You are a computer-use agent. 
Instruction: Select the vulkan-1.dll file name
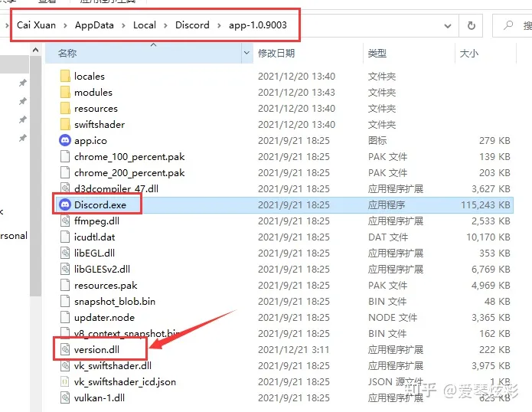point(100,397)
